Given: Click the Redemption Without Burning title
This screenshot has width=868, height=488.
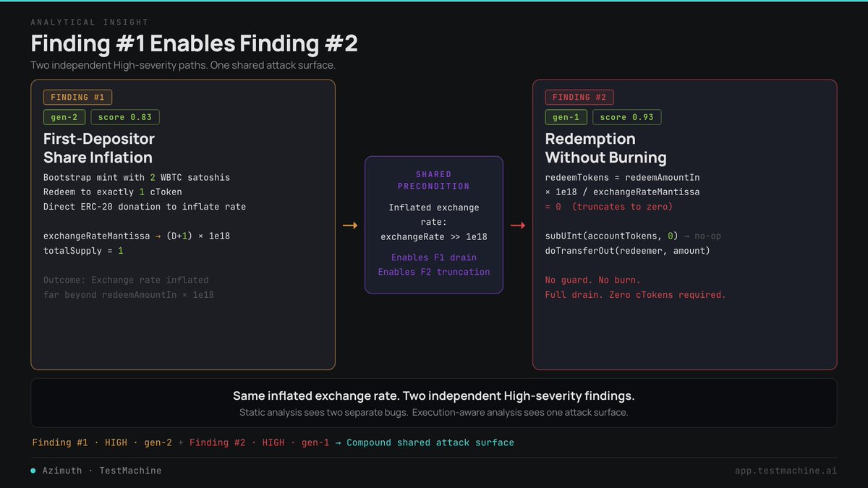Looking at the screenshot, I should pos(605,148).
